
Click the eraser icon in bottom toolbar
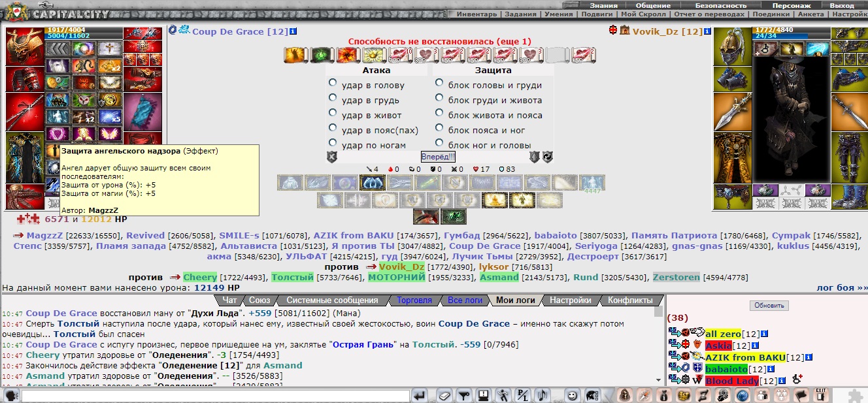point(444,395)
